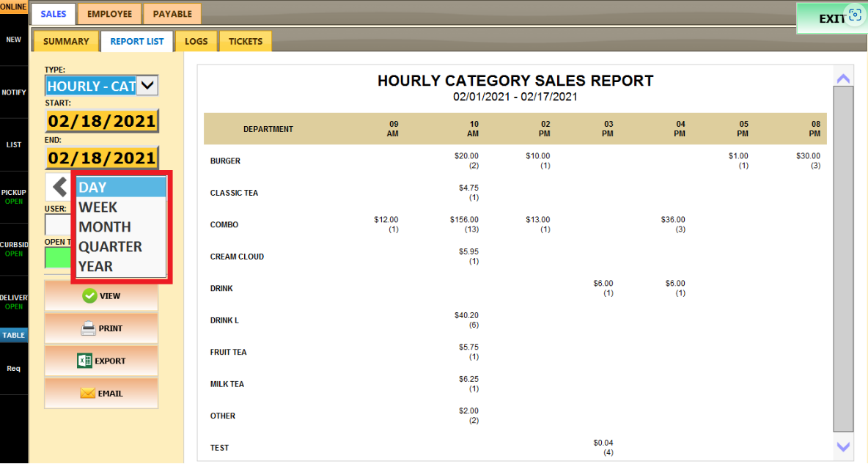The height and width of the screenshot is (464, 868).
Task: Click the screenshot capture icon near Exit
Action: click(x=854, y=15)
